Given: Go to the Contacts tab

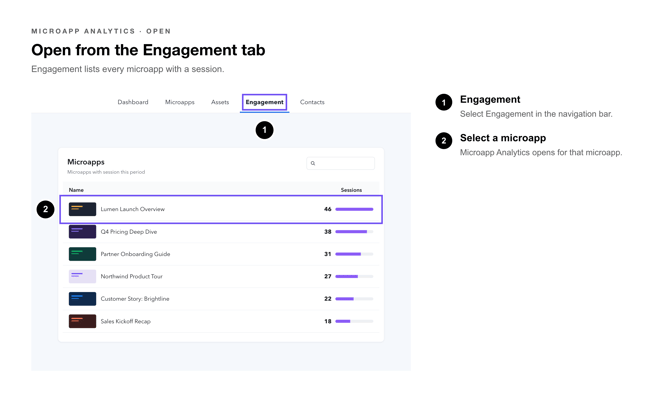Looking at the screenshot, I should (x=312, y=102).
